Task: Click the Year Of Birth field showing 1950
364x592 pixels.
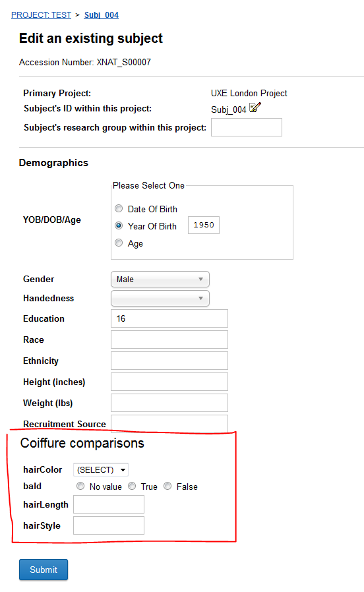Action: pyautogui.click(x=204, y=225)
